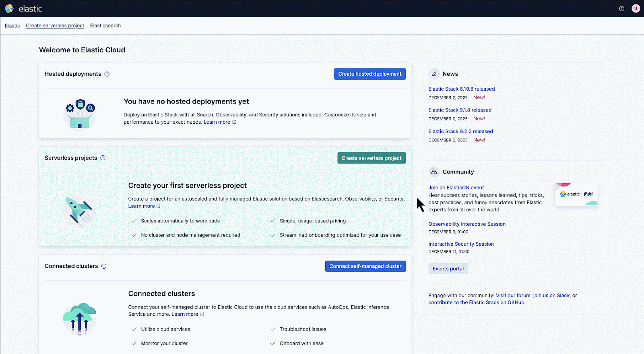Click checkmark beside Scales automatically to workloads

(x=134, y=221)
